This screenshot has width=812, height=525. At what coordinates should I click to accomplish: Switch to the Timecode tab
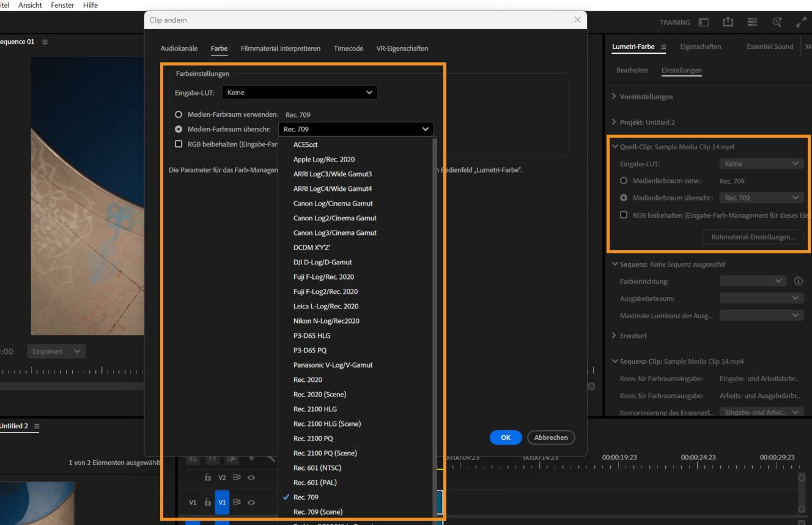[x=348, y=48]
